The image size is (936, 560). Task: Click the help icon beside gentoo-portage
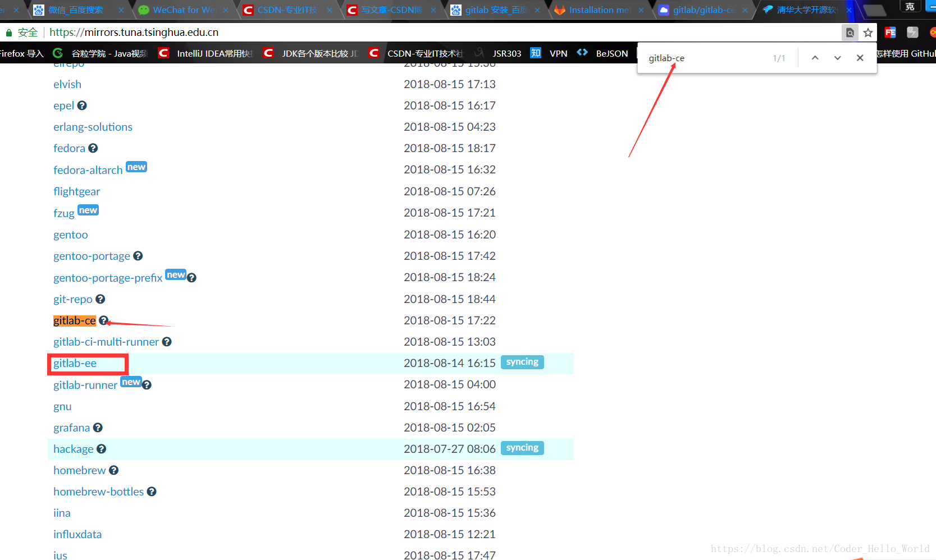[138, 256]
